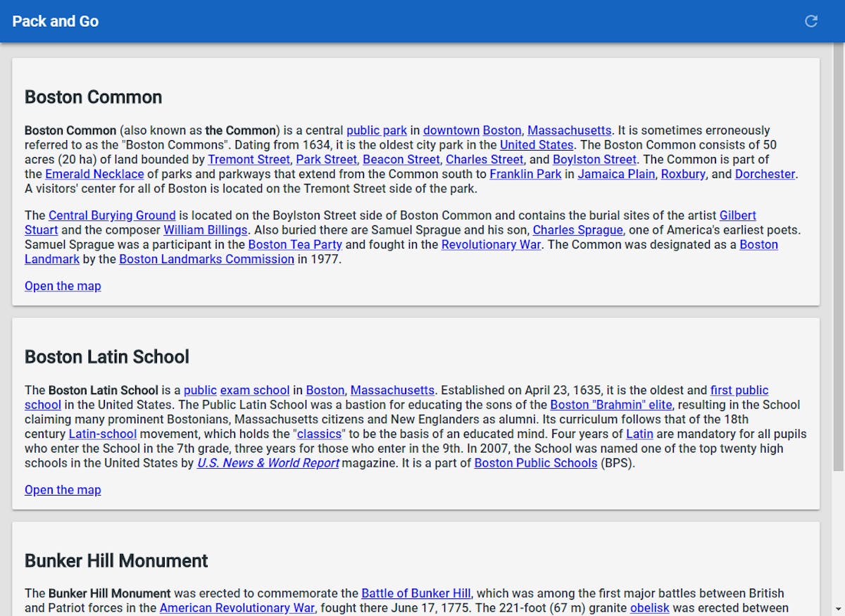Click the Boston Tea Party link
Screen dimensions: 845x616
295,244
